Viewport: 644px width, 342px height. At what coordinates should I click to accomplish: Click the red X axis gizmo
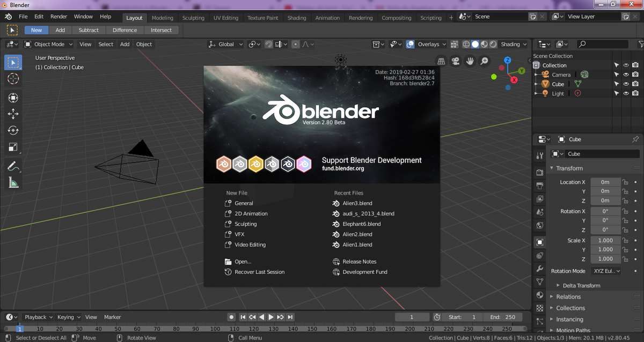(514, 80)
